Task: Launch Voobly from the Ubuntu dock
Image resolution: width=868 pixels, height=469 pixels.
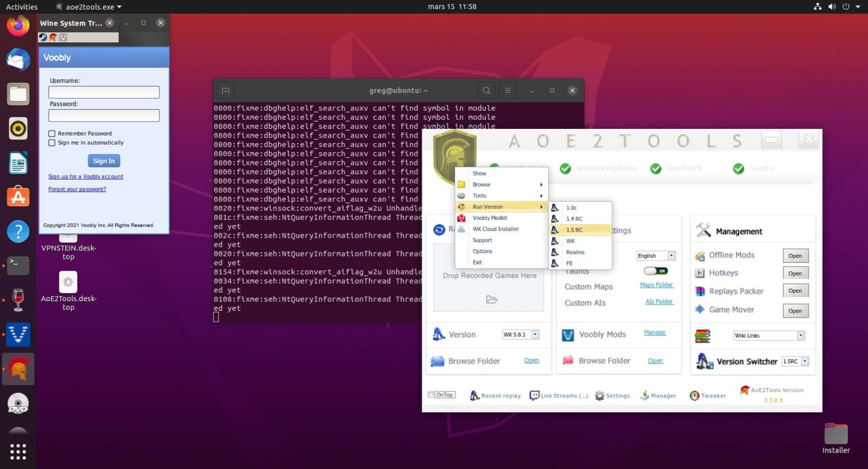Action: pos(19,335)
